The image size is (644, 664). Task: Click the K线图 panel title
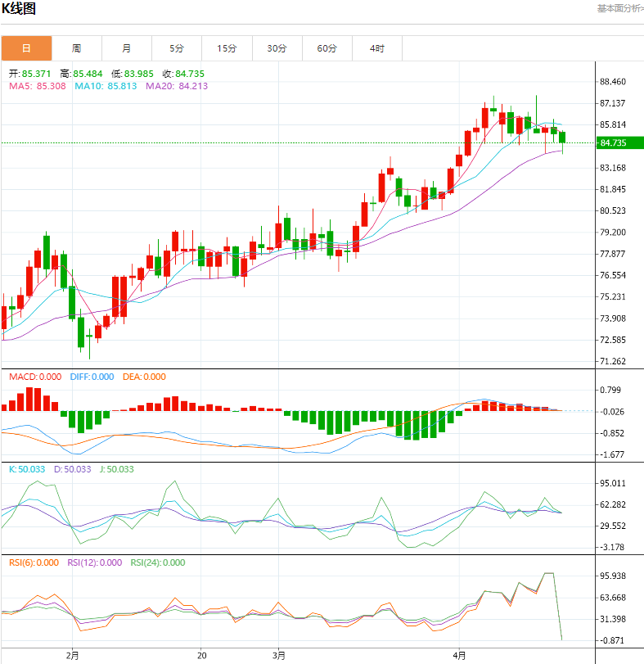pyautogui.click(x=19, y=9)
